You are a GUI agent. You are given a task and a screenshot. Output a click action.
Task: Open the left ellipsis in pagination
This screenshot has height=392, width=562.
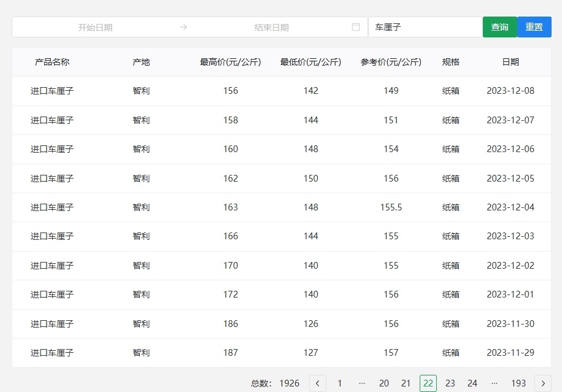tap(362, 383)
